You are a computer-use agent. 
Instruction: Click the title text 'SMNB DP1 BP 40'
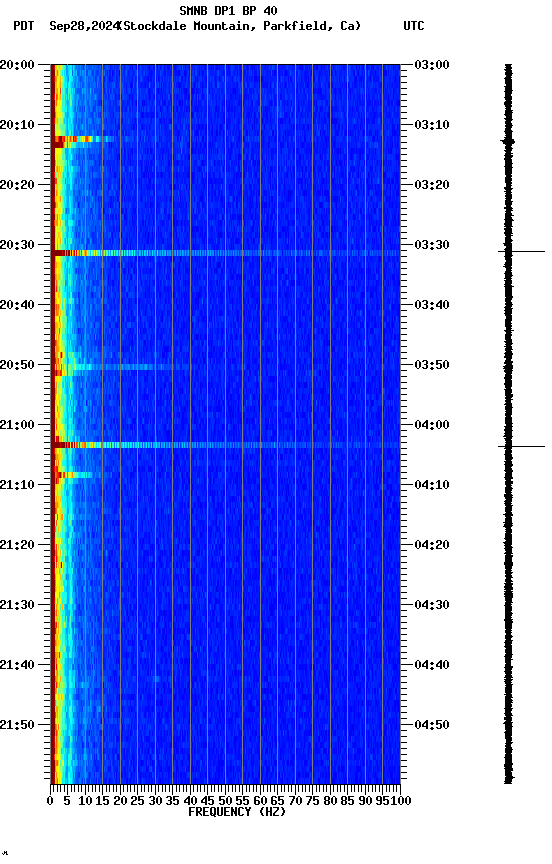pos(228,10)
